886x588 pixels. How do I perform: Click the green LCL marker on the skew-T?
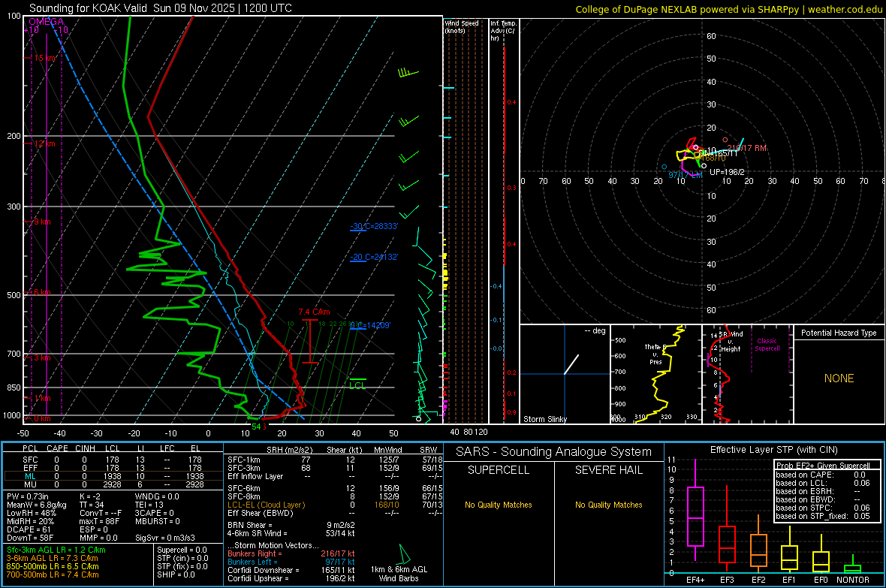[x=357, y=385]
